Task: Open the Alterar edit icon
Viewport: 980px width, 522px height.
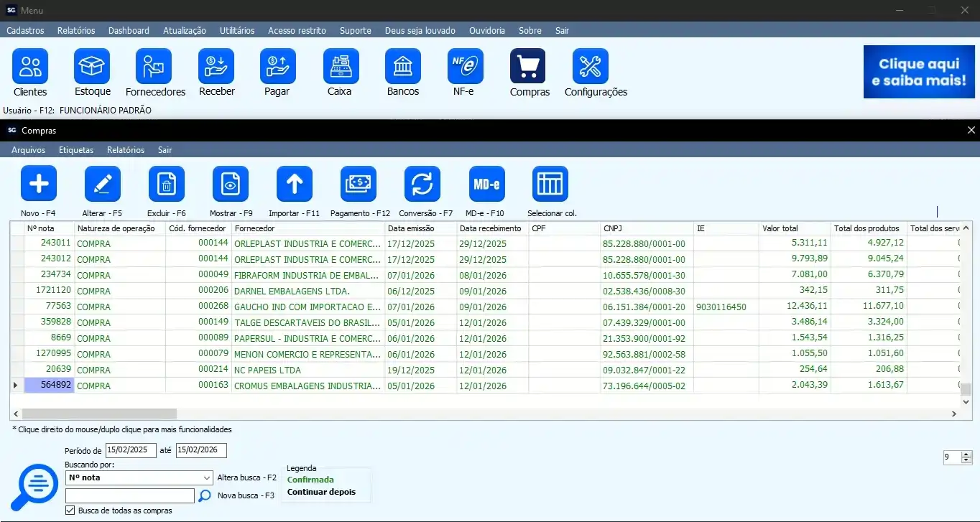Action: pyautogui.click(x=103, y=185)
